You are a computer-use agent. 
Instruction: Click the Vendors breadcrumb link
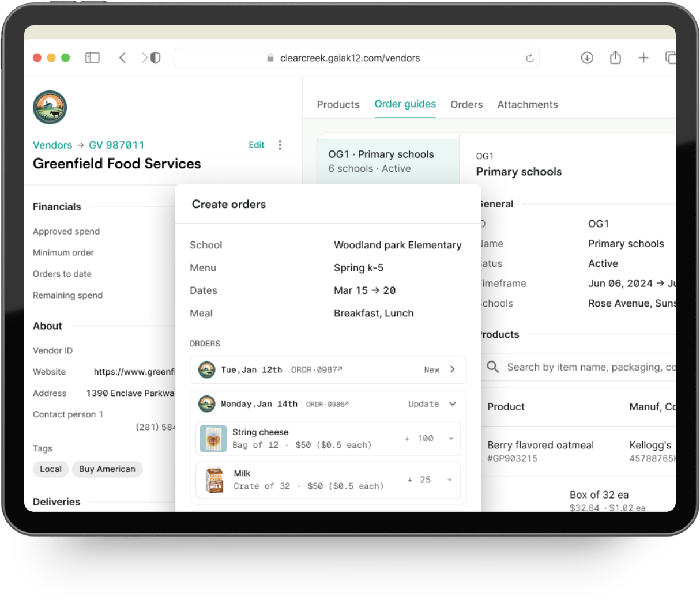click(52, 145)
